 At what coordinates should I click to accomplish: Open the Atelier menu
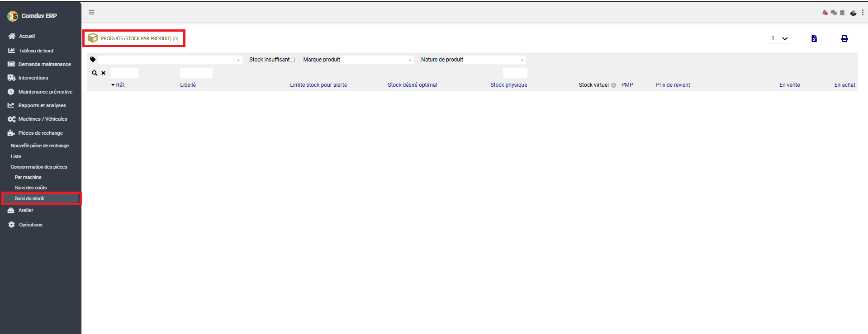(26, 210)
